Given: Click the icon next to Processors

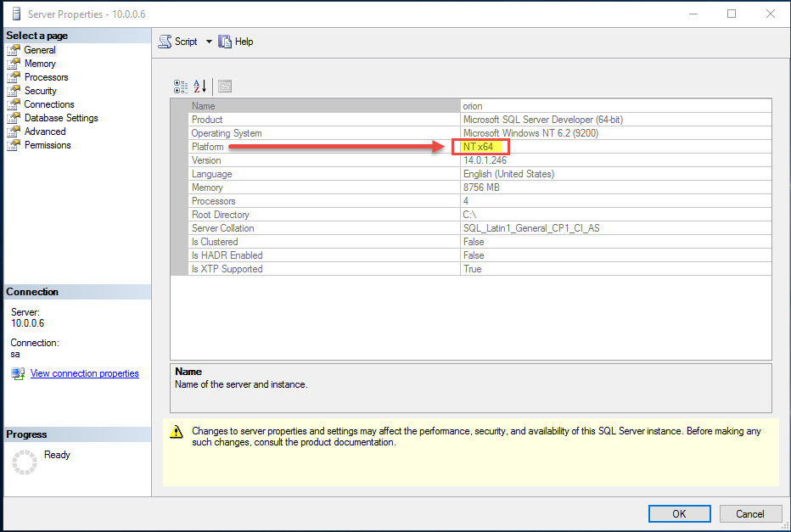Looking at the screenshot, I should [x=14, y=77].
